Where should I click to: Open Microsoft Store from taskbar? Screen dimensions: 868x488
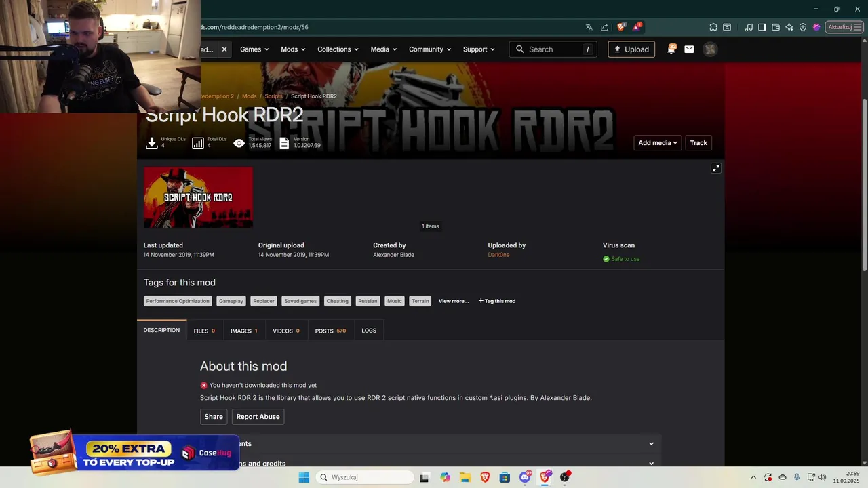[x=505, y=477]
